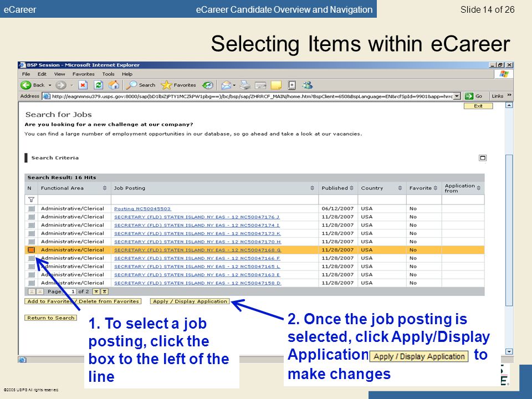This screenshot has height=399, width=532.
Task: Sort the Country column
Action: (400, 188)
